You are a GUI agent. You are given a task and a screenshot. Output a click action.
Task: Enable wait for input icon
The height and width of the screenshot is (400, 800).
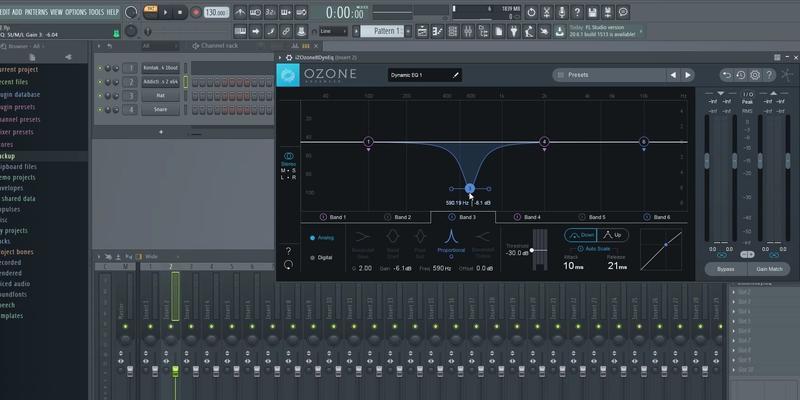[256, 12]
